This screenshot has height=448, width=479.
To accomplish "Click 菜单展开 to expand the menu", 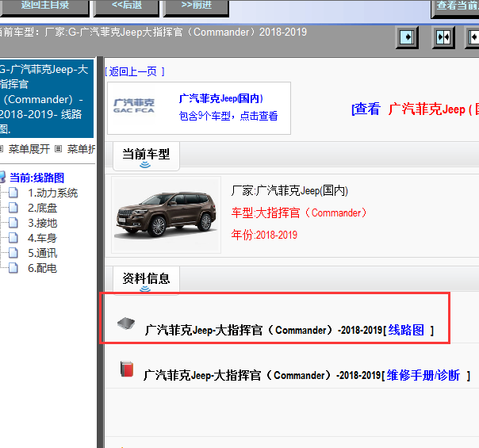I will (x=29, y=149).
